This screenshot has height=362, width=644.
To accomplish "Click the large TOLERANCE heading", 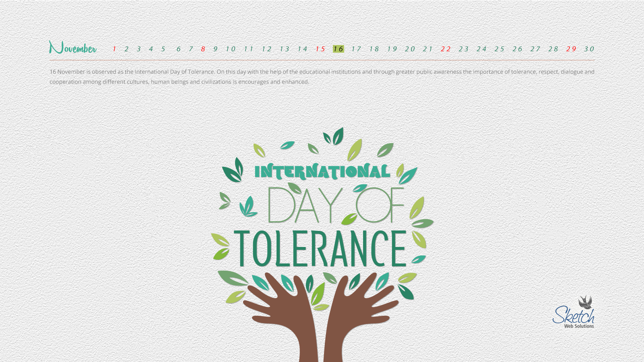I will tap(321, 249).
